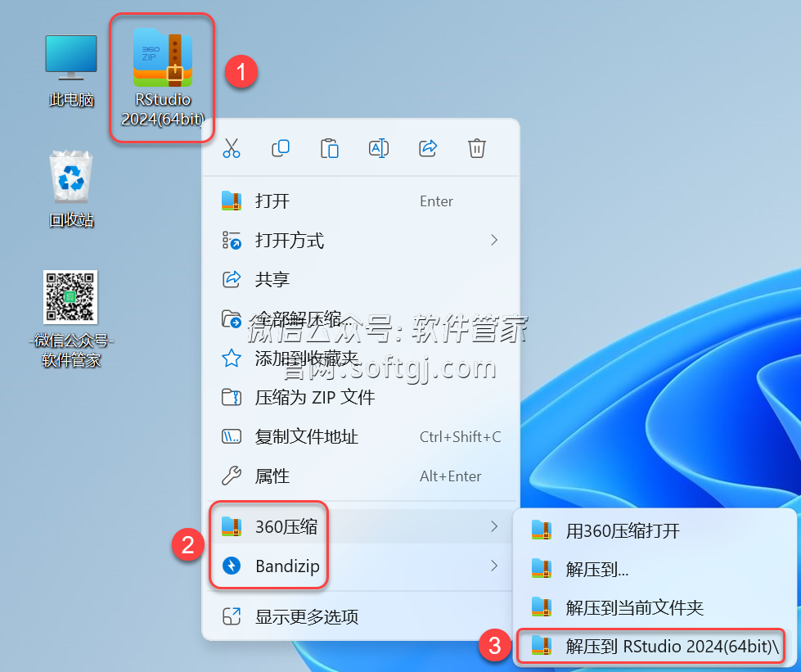
Task: Click the Copy icon at the menu top
Action: (281, 148)
